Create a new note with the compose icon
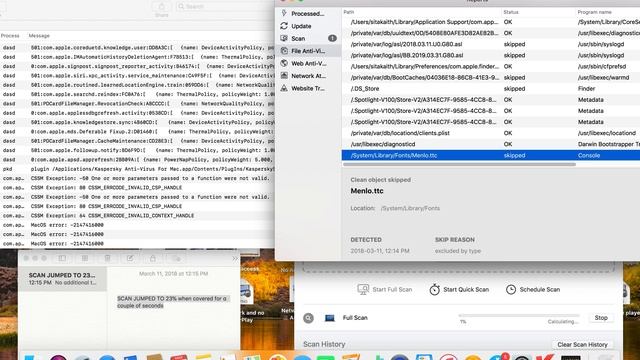Viewport: 640px width, 360px height. 130,258
